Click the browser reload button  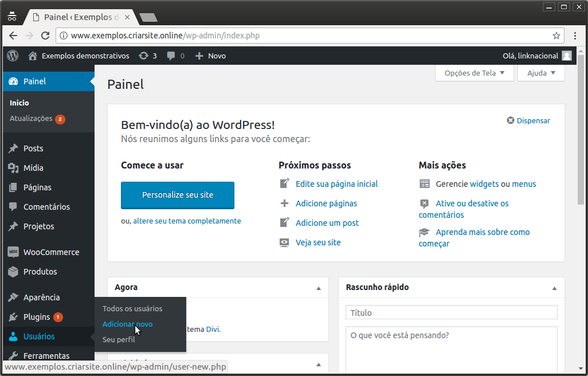point(46,36)
